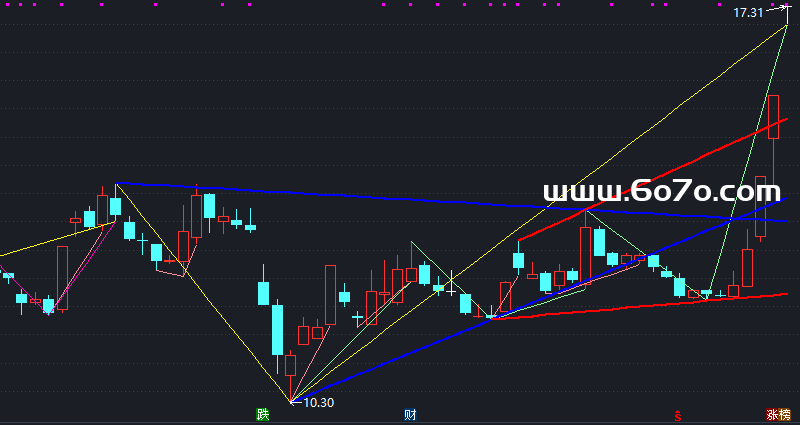Click the left start point of the long blue trendline
Viewport: 800px width, 425px height.
116,183
